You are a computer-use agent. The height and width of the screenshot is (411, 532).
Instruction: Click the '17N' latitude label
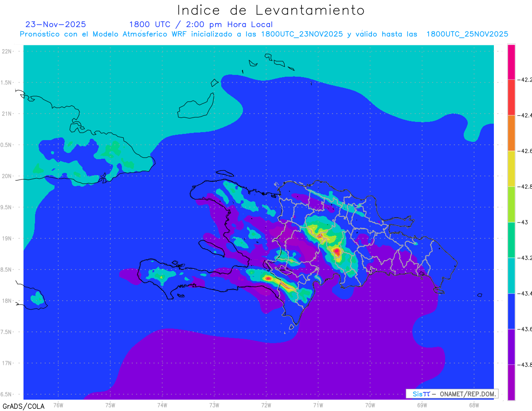click(8, 363)
